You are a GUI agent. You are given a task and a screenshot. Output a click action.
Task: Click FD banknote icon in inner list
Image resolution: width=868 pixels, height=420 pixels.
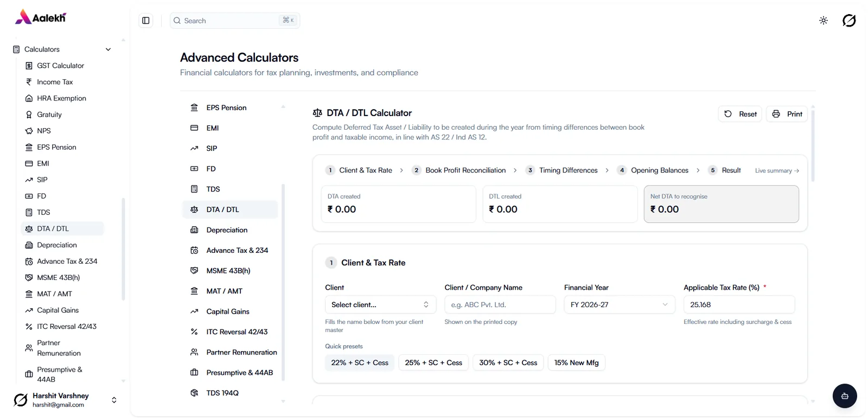point(194,169)
